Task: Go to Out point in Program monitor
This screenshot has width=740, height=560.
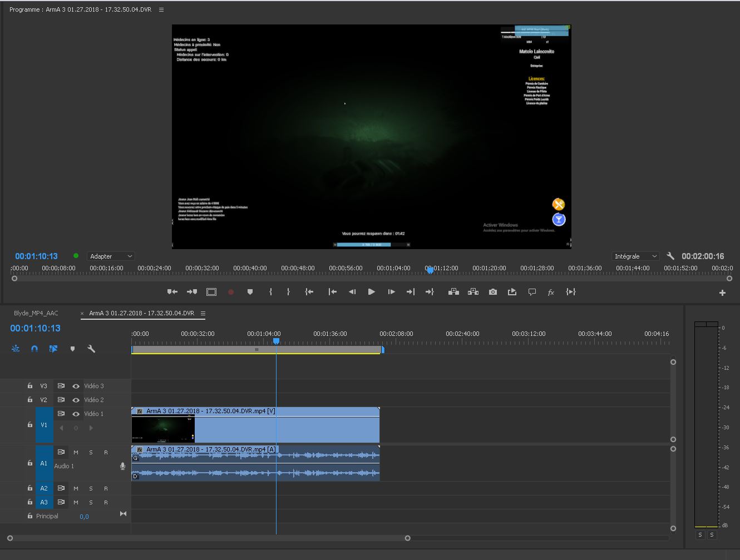Action: click(x=430, y=292)
